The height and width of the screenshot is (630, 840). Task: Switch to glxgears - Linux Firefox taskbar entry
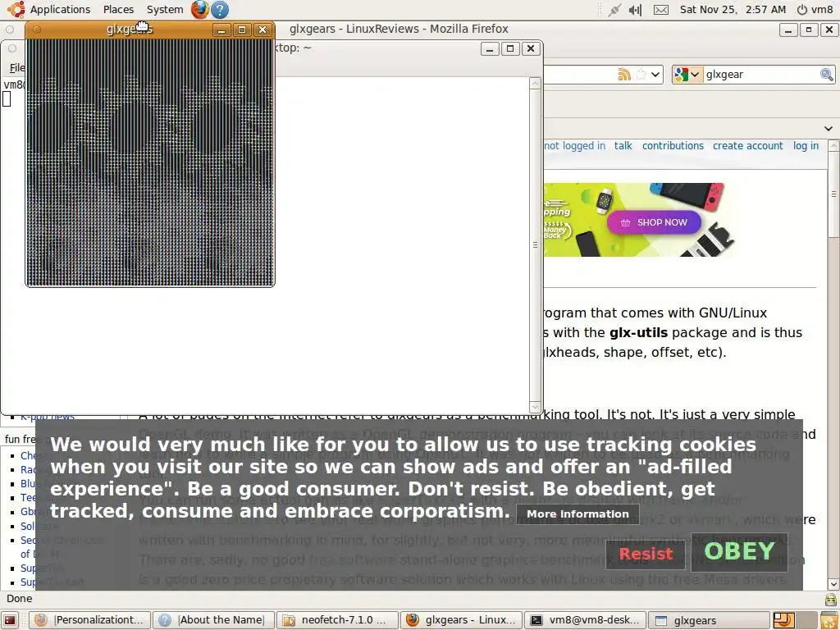[x=461, y=620]
